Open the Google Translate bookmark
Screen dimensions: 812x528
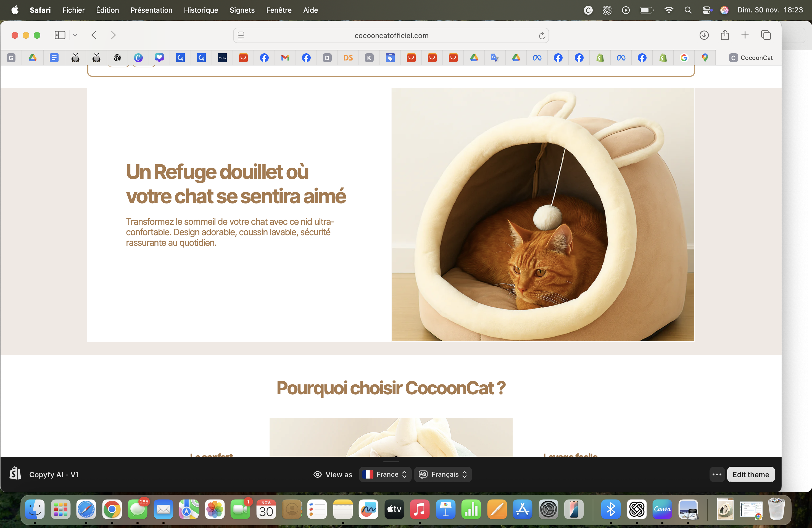[x=495, y=58]
